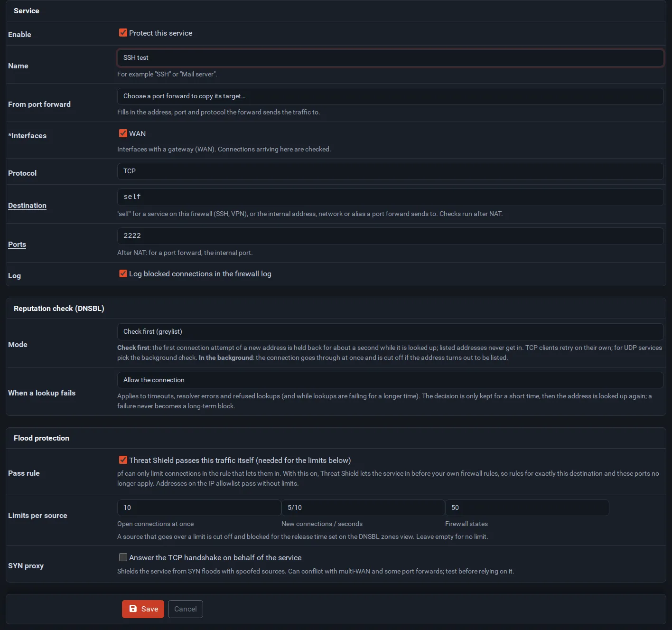Click the underlined Ports label link
The height and width of the screenshot is (630, 672).
[17, 244]
